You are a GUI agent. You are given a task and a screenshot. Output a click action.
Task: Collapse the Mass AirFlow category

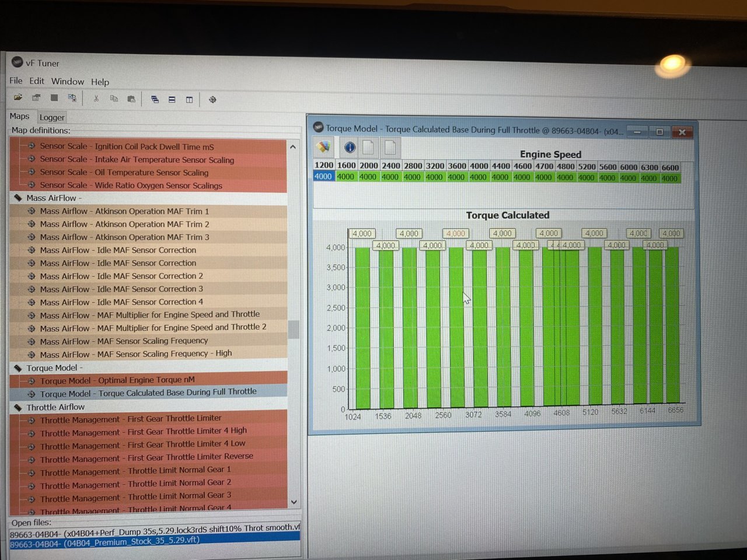(x=54, y=198)
